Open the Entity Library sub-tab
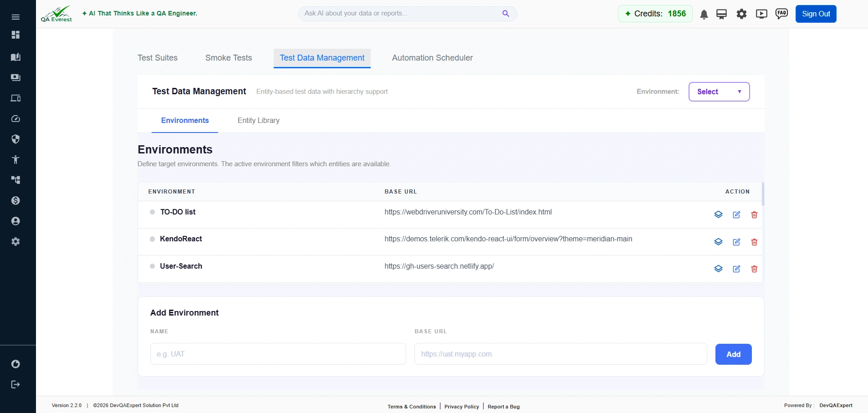The height and width of the screenshot is (413, 868). pyautogui.click(x=259, y=121)
